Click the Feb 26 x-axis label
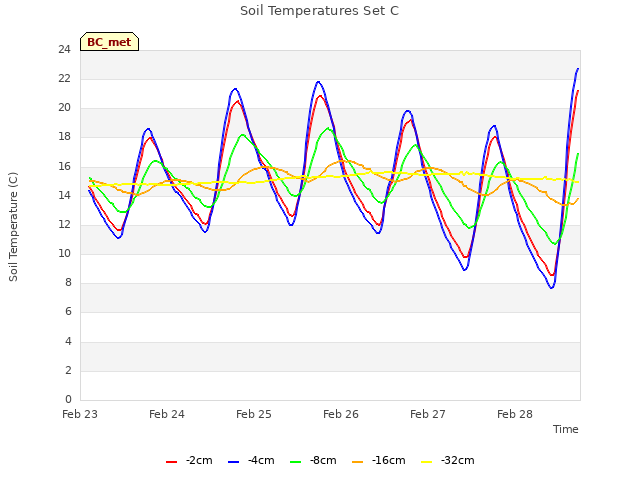The height and width of the screenshot is (480, 640). 341,414
